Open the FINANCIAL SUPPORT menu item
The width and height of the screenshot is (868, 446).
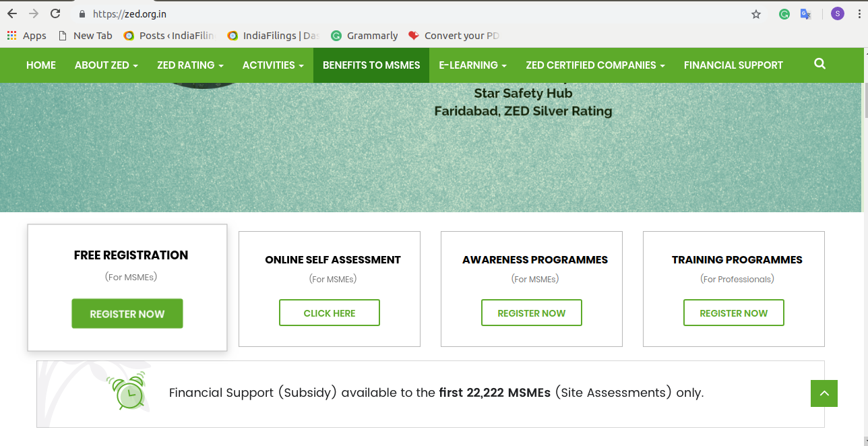(733, 65)
